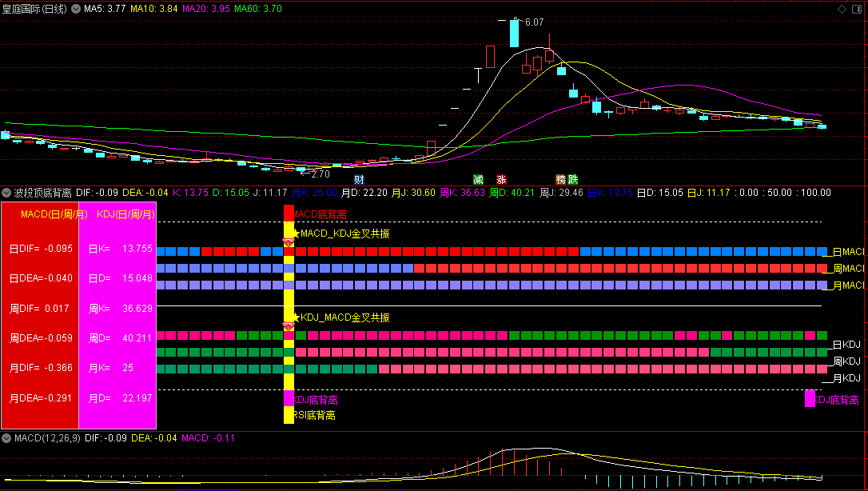The width and height of the screenshot is (868, 491).
Task: Click the large cyan candlestick near 6.07
Action: point(514,34)
